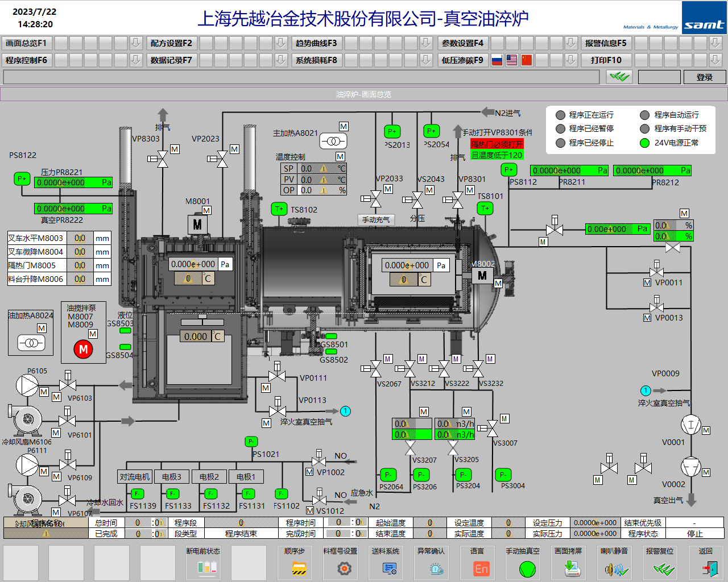The image size is (728, 582).
Task: Open the 配方设置F2 menu
Action: click(171, 43)
